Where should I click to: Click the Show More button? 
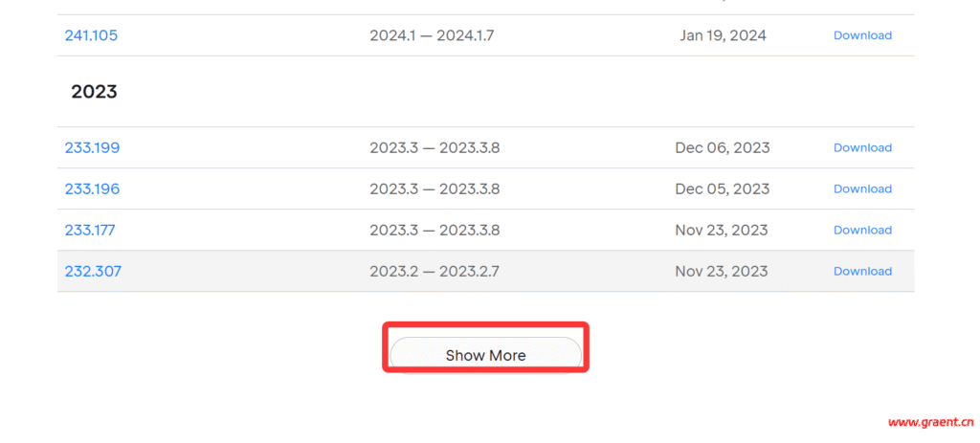(x=485, y=354)
